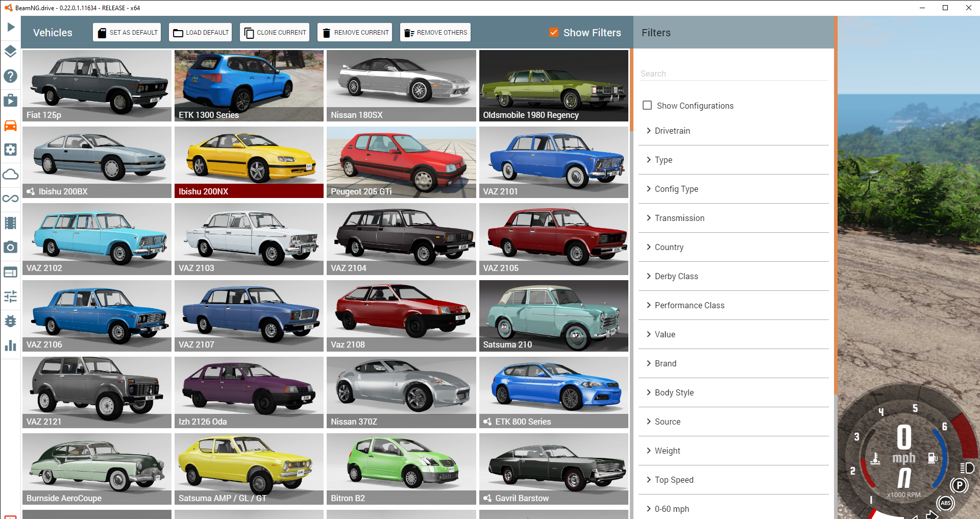Select the Ibishu 200NX vehicle
Image resolution: width=980 pixels, height=519 pixels.
tap(249, 162)
